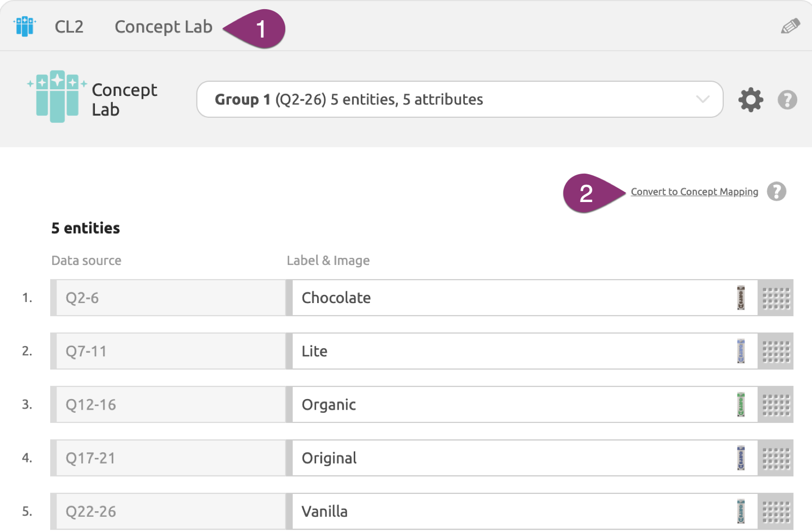Click grid handle for Chocolate row

point(775,298)
